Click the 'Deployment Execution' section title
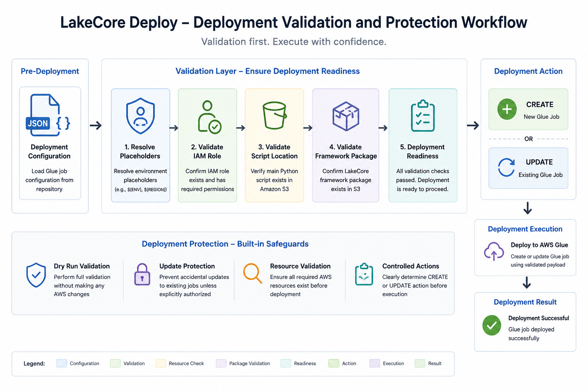Viewport: 588px width, 392px height. [525, 229]
